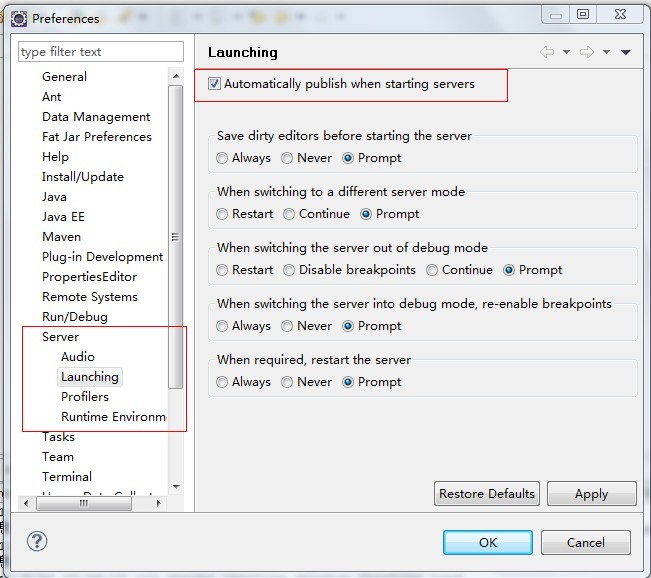
Task: Select PropertiesEditor in the tree
Action: (x=89, y=277)
